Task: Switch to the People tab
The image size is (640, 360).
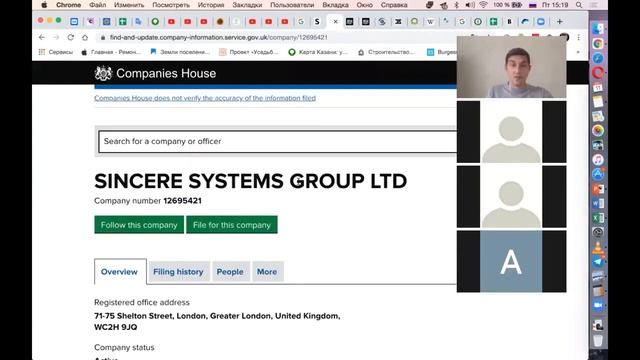Action: click(230, 272)
